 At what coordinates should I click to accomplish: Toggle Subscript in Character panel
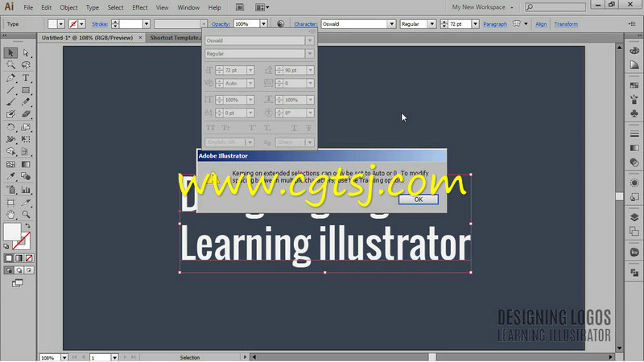(267, 128)
